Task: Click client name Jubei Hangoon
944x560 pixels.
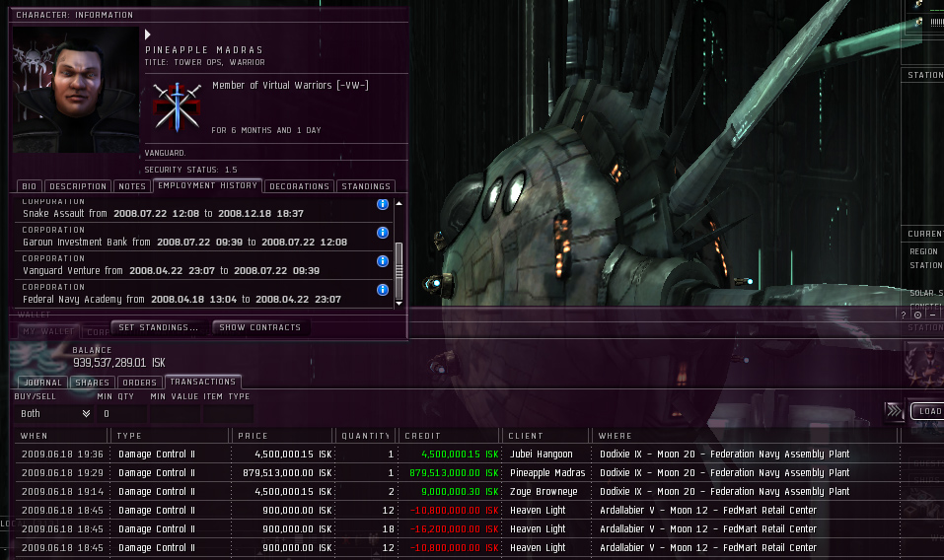Action: [542, 455]
